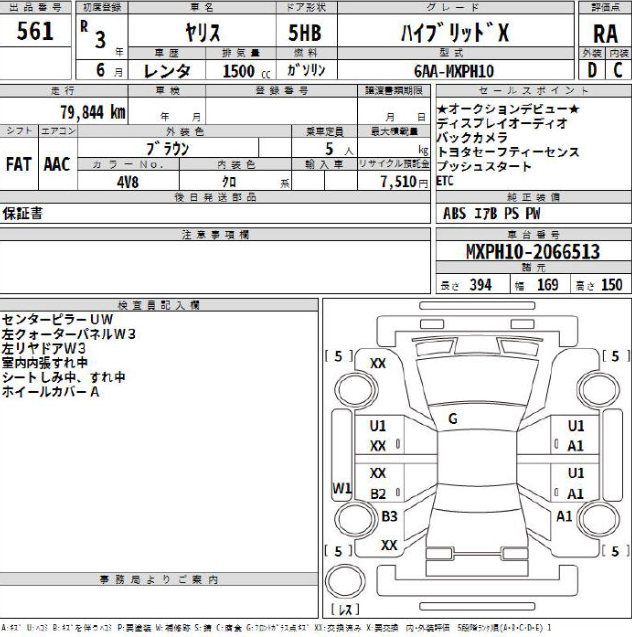Click the exterior grade D cell
Screen dimensions: 632x637
tap(592, 70)
